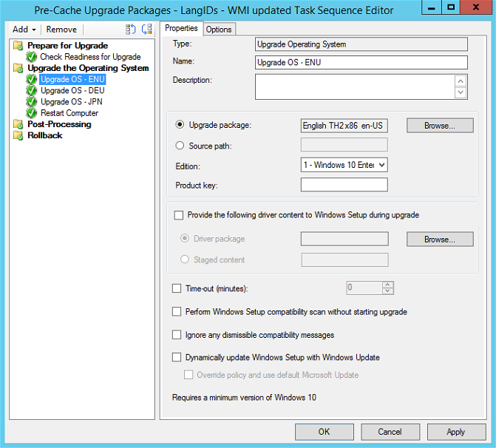496x448 pixels.
Task: Select the Upgrade OS - DEU step
Action: (72, 91)
